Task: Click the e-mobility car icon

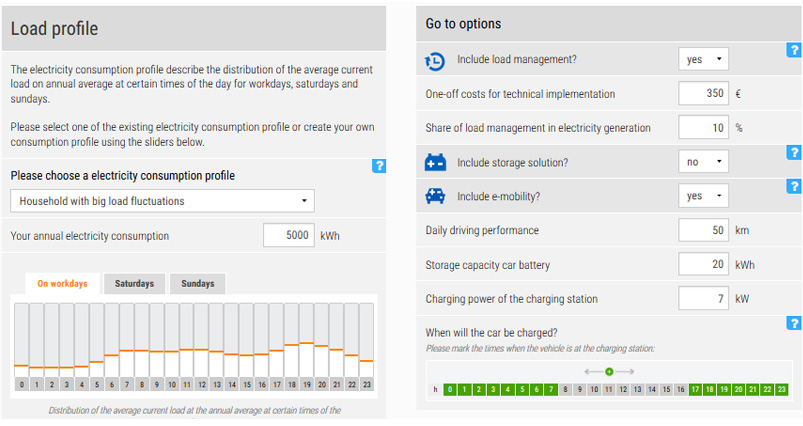Action: click(435, 196)
